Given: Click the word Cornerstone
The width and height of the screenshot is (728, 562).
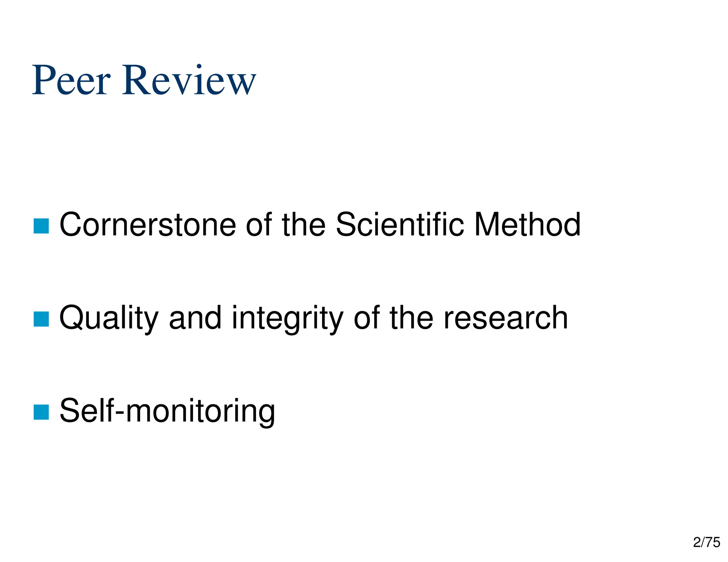Looking at the screenshot, I should tap(148, 225).
